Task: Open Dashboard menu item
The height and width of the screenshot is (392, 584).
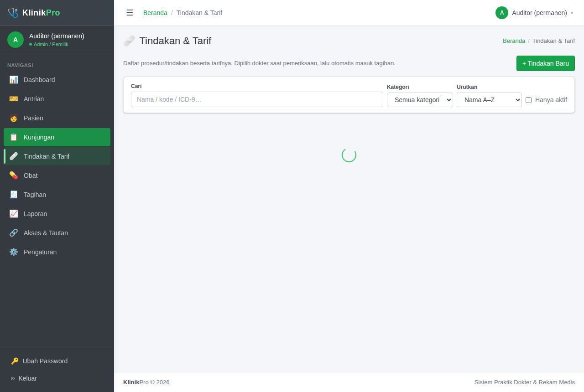Action: pyautogui.click(x=57, y=80)
